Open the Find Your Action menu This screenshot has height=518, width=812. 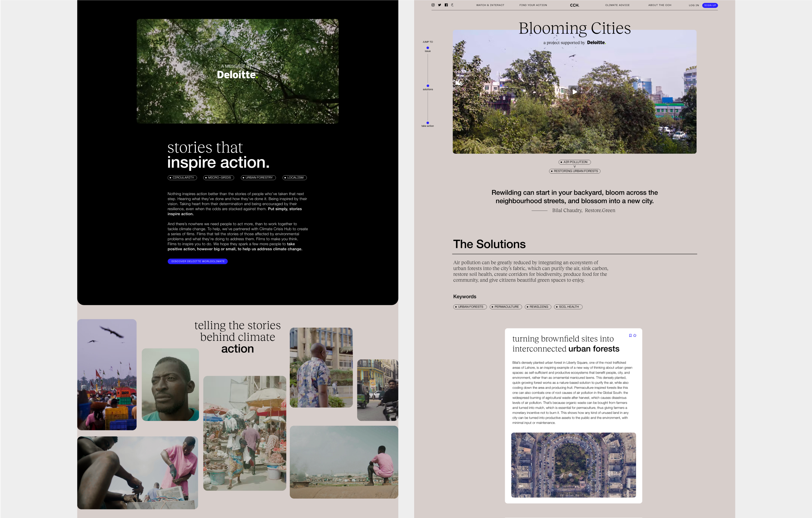point(533,6)
